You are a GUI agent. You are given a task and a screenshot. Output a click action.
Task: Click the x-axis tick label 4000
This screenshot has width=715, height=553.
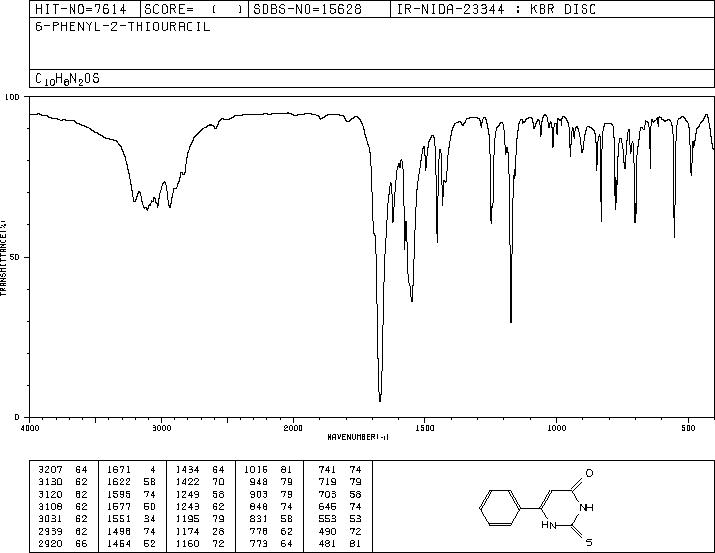click(30, 428)
